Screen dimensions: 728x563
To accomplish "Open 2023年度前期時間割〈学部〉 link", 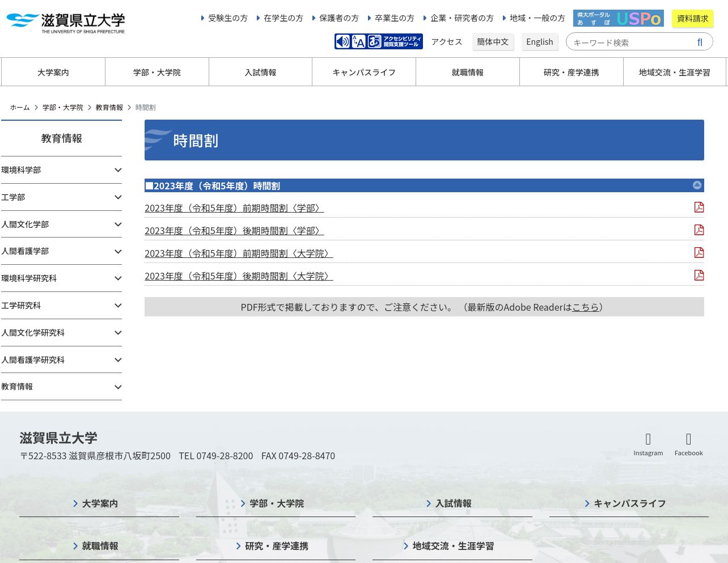I will [x=234, y=208].
